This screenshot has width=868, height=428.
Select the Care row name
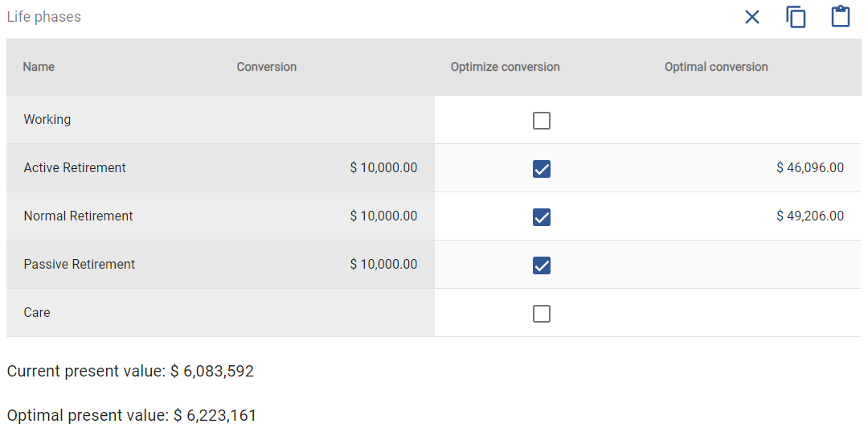[x=37, y=313]
